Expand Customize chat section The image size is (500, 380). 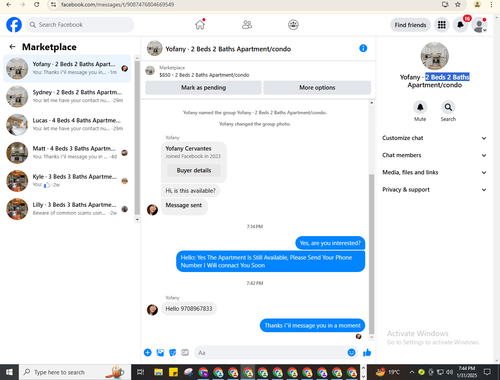434,138
